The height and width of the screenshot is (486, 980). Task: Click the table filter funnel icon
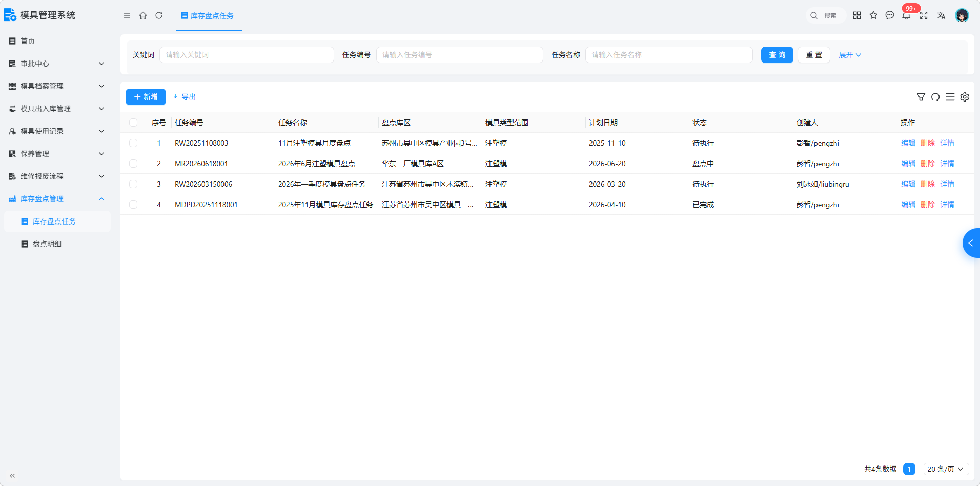click(921, 97)
